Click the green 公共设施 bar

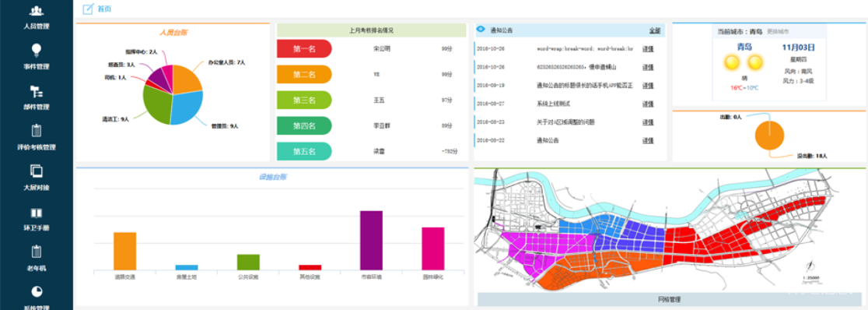coord(248,262)
